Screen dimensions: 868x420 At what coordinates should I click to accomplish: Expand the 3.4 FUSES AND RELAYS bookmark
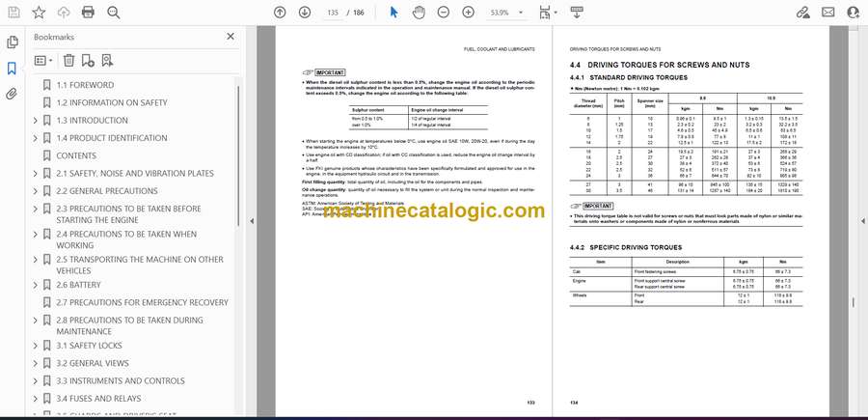point(36,399)
